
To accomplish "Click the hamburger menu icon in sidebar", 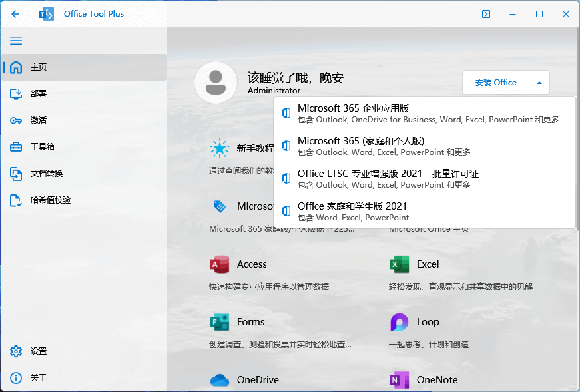I will [16, 41].
